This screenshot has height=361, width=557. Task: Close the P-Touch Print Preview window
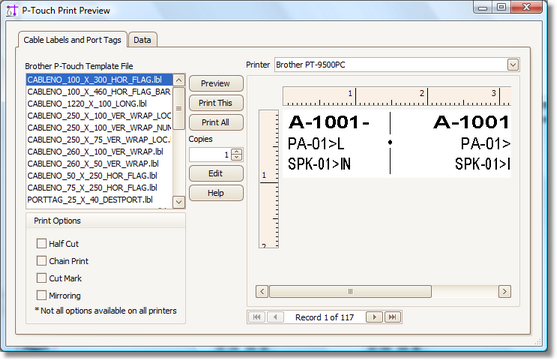(526, 7)
